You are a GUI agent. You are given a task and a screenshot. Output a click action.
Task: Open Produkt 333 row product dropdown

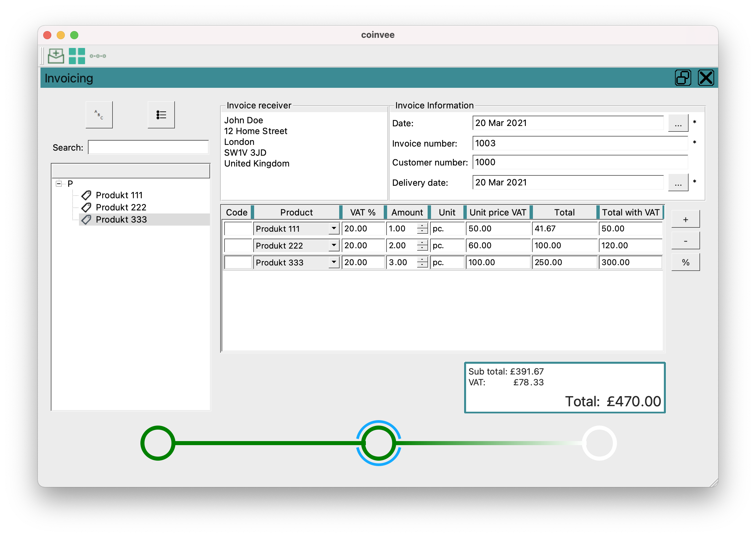click(334, 262)
